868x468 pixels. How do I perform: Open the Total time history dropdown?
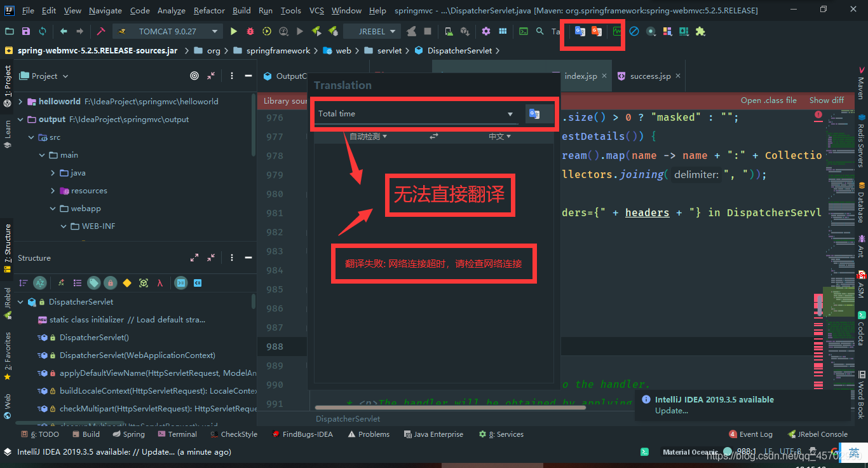click(510, 114)
